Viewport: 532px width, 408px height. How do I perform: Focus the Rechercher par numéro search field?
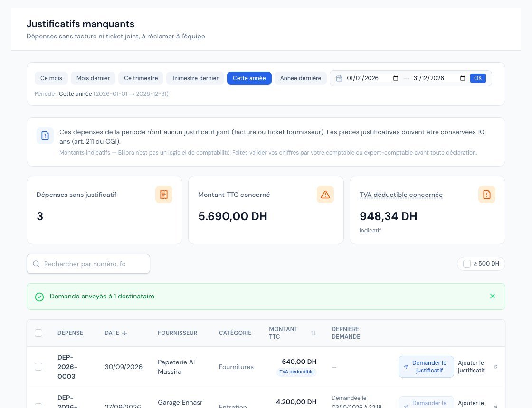point(88,264)
